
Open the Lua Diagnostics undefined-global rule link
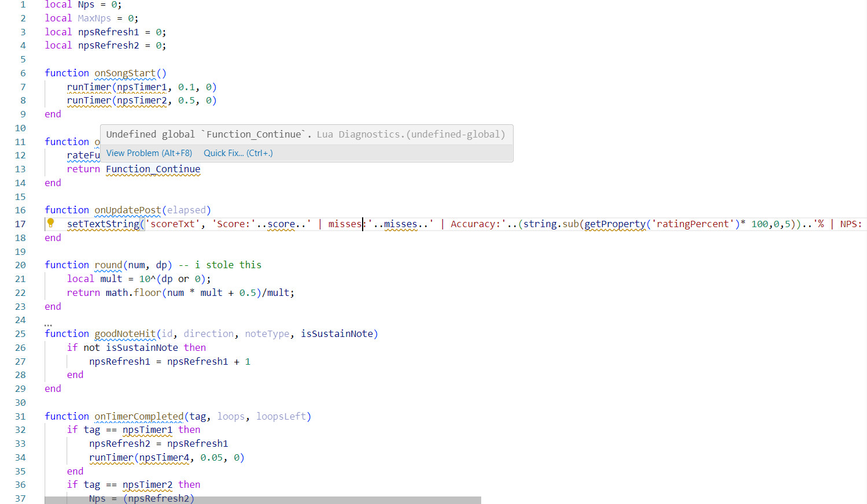point(410,134)
